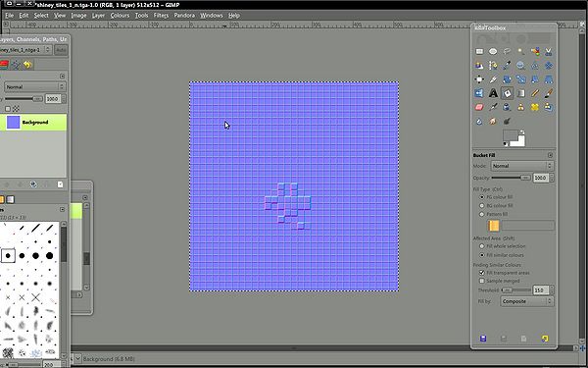588x368 pixels.
Task: Select the Clone stamp tool
Action: point(521,107)
